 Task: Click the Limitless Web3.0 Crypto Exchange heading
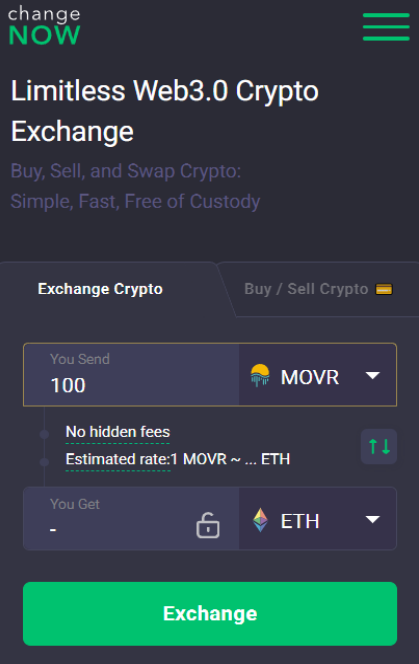[164, 111]
